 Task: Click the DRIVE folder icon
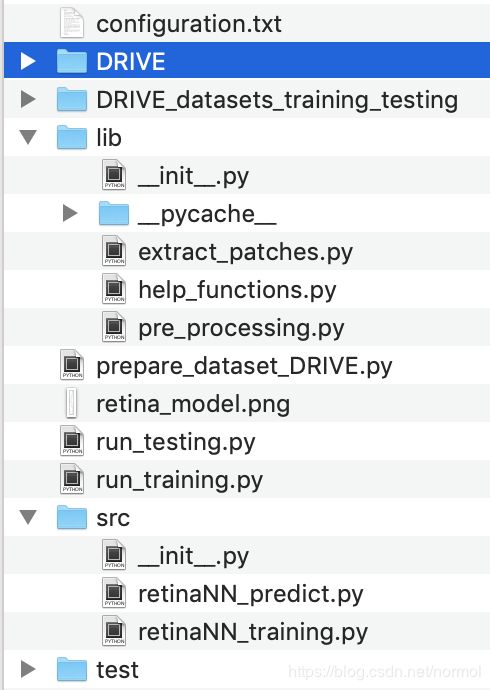click(72, 61)
